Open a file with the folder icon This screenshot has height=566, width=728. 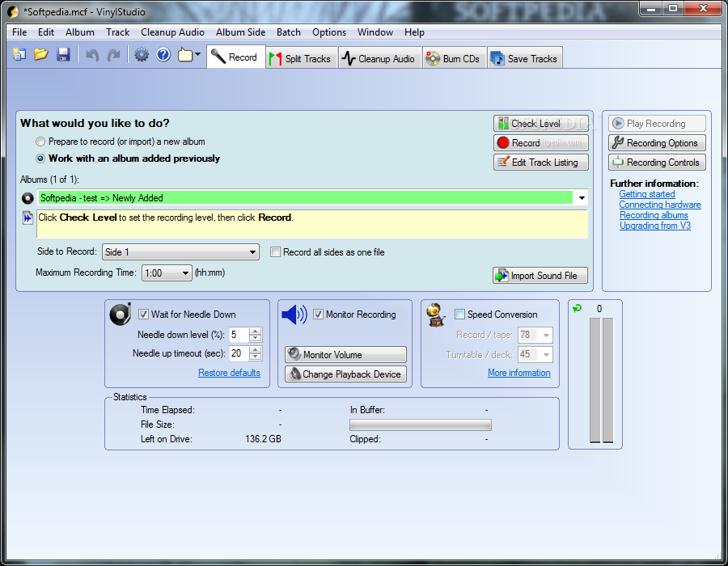click(x=41, y=55)
